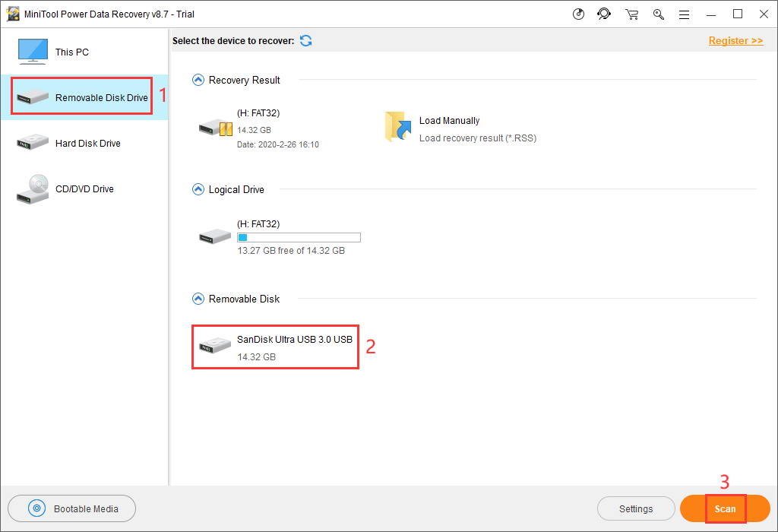778x532 pixels.
Task: Click Load Manually text
Action: (x=450, y=121)
